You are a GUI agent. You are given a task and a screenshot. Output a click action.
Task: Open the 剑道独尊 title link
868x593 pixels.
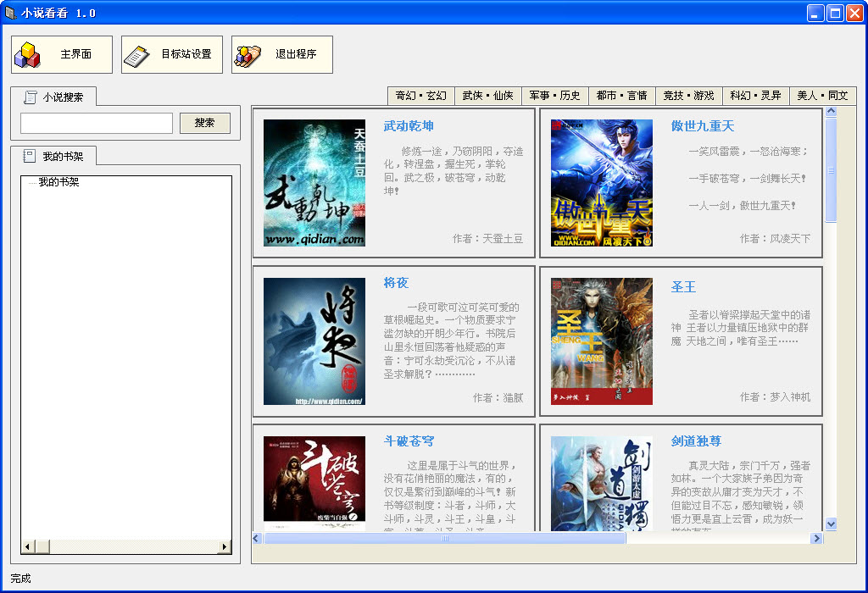696,441
